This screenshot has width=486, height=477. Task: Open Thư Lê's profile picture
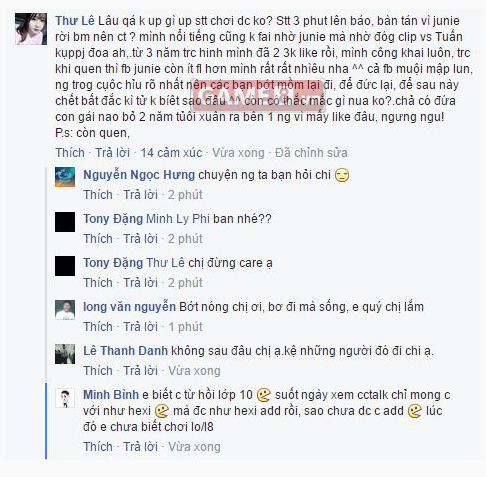pos(31,29)
